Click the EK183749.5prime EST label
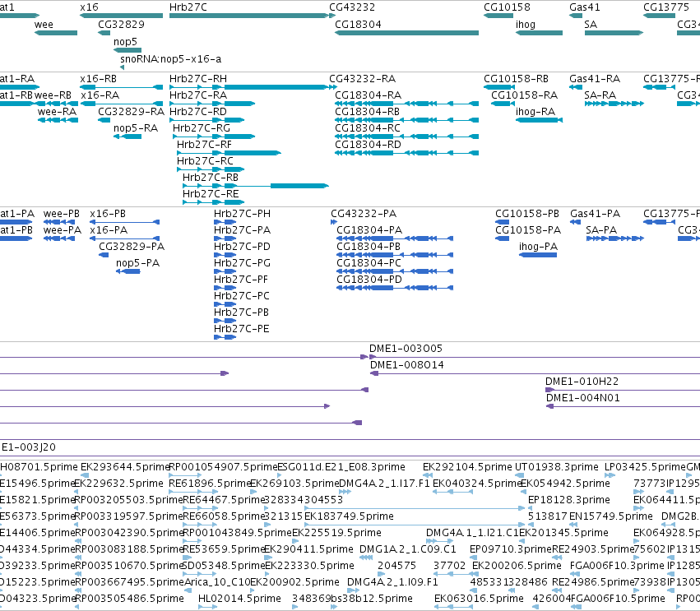Viewport: 700px width, 611px height. (x=349, y=516)
